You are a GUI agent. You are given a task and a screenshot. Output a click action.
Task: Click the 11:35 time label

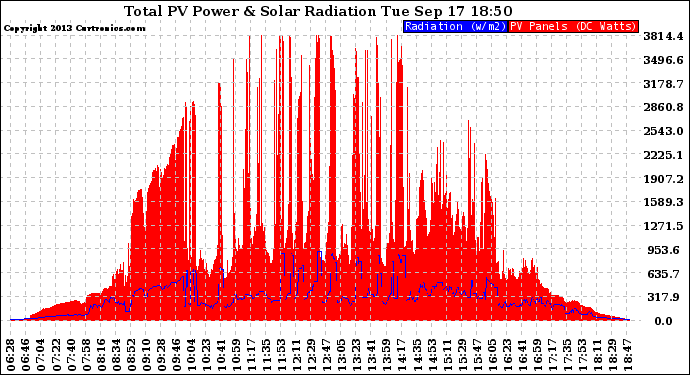(267, 355)
